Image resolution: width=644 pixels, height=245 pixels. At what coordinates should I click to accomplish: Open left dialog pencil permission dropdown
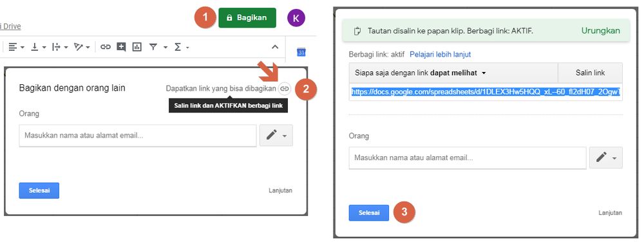point(276,136)
